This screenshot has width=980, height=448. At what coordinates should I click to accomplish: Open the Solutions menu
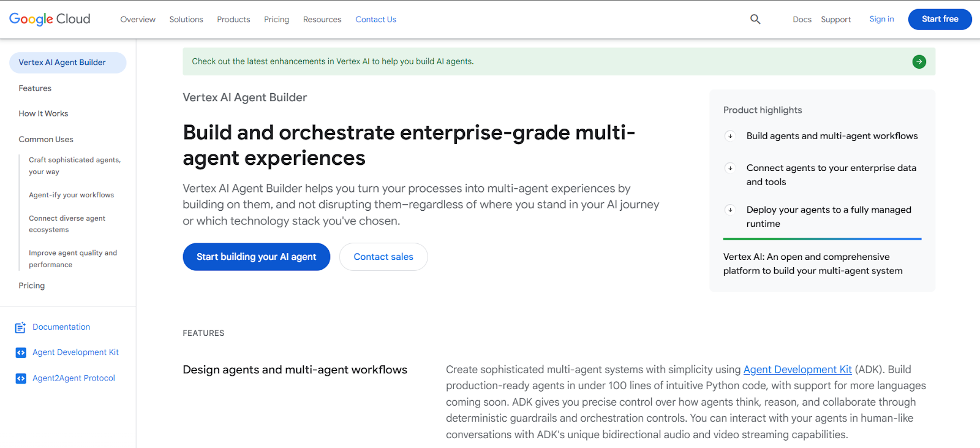pos(186,20)
